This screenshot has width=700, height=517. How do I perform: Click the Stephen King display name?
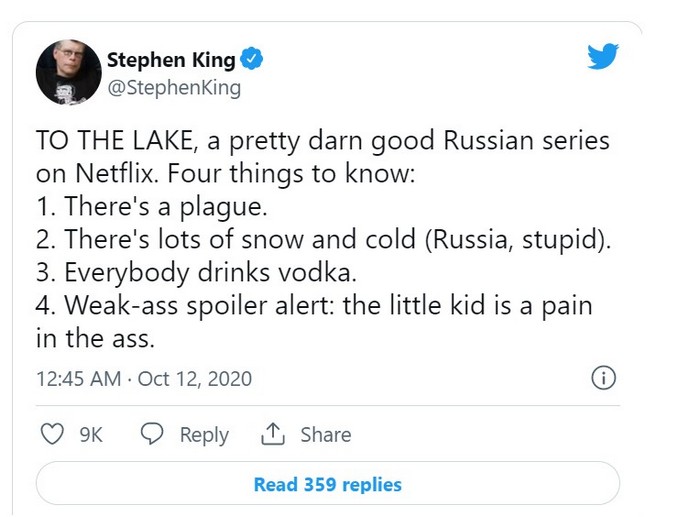pyautogui.click(x=170, y=59)
